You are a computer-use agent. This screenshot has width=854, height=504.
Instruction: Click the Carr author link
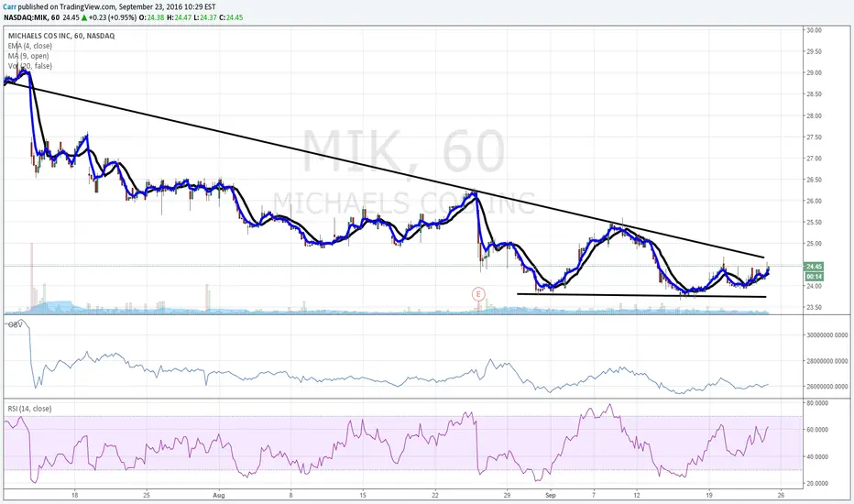click(10, 7)
